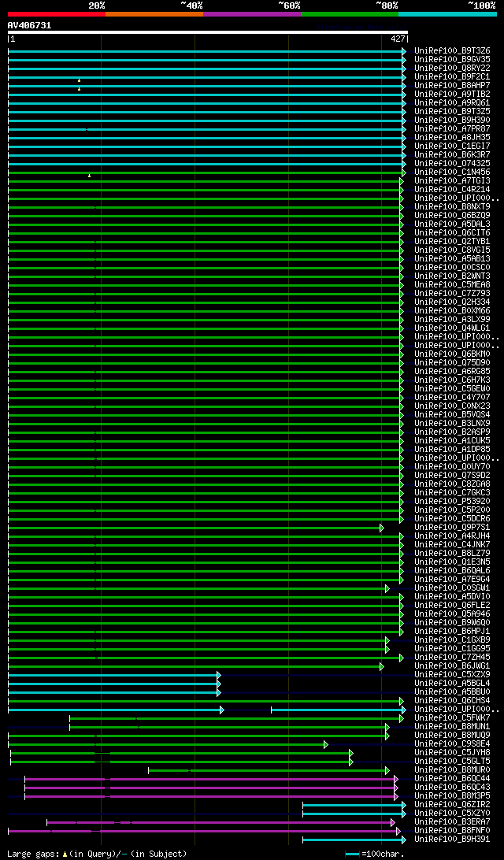Click the yellow gap marker on B9F2C1 row
The image size is (504, 860).
(79, 80)
